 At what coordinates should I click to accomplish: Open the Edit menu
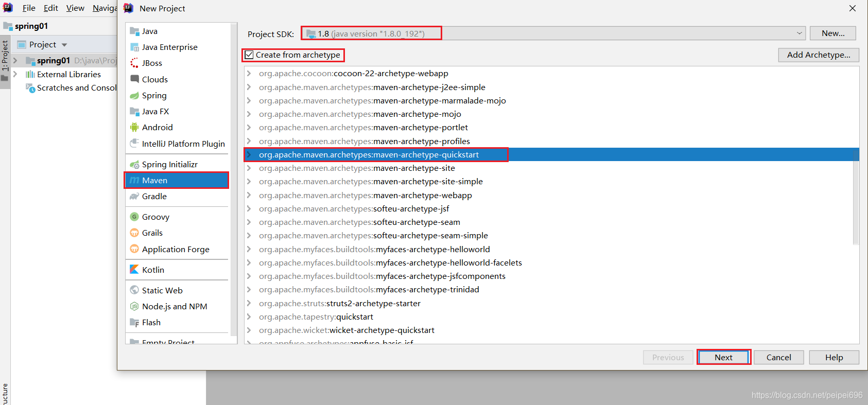click(x=50, y=8)
